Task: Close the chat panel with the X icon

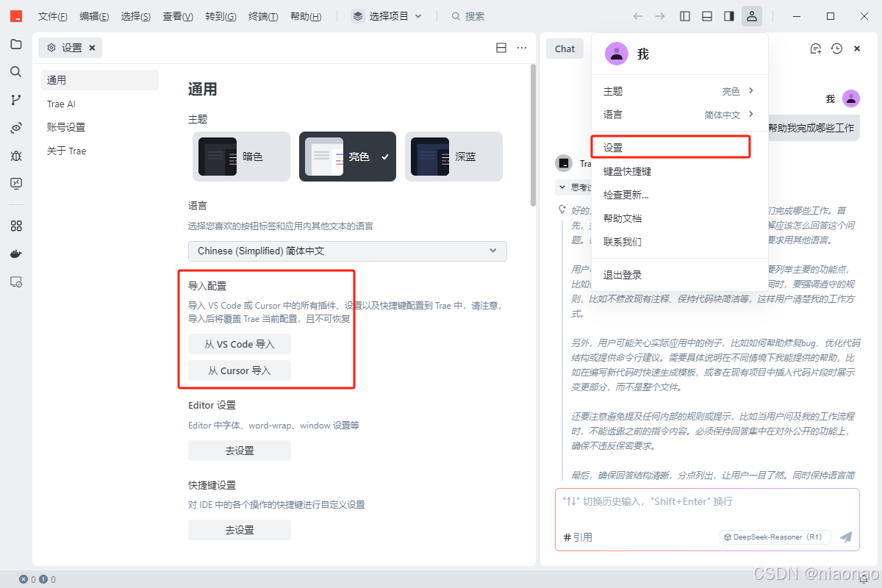Action: [857, 49]
